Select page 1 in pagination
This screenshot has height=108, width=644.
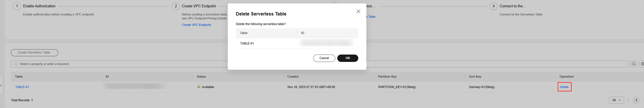(636, 100)
